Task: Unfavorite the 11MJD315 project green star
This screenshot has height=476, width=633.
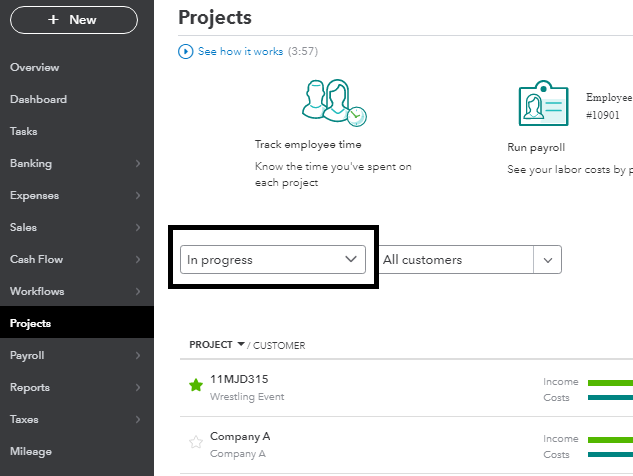Action: [196, 386]
